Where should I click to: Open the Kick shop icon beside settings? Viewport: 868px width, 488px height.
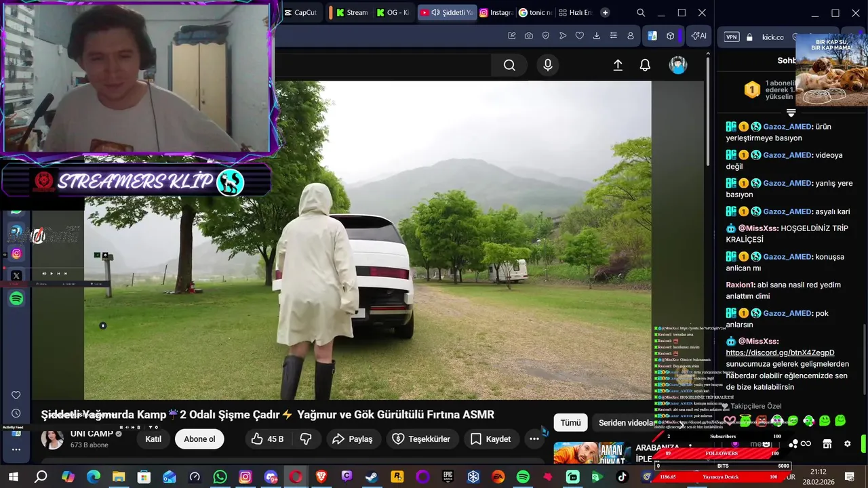click(x=827, y=444)
